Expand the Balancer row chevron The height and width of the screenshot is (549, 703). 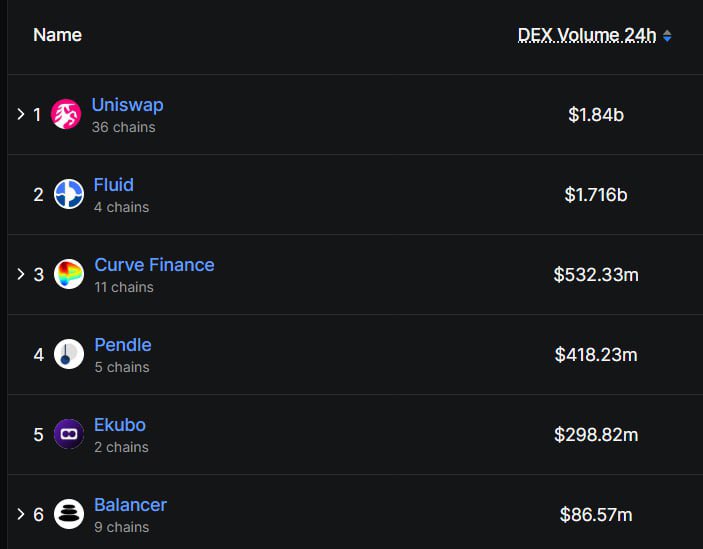pyautogui.click(x=21, y=514)
